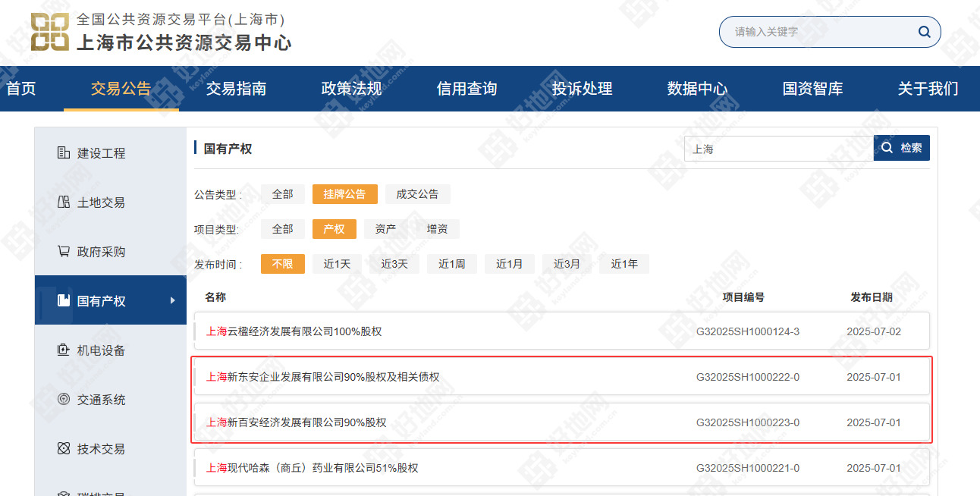Select the 近1月 publish time filter
This screenshot has height=496, width=980.
510,264
